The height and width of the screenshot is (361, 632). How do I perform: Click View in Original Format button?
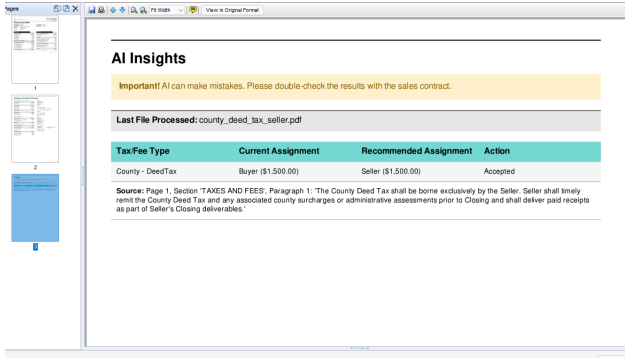(233, 10)
